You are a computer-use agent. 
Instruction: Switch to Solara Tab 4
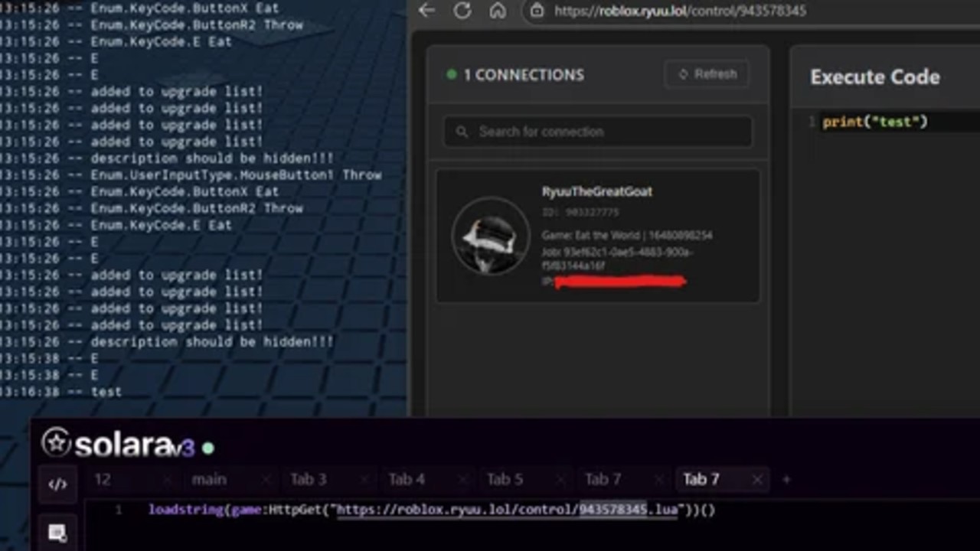[x=407, y=480]
